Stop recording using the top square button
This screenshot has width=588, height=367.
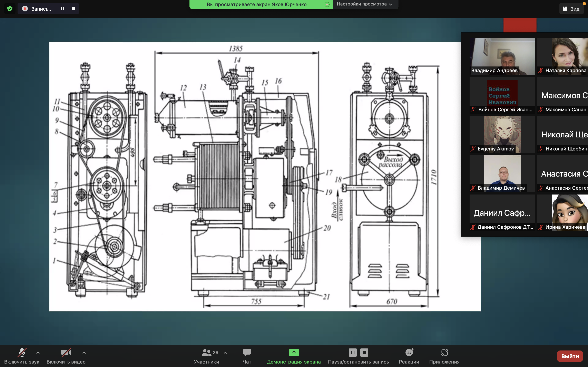(73, 9)
